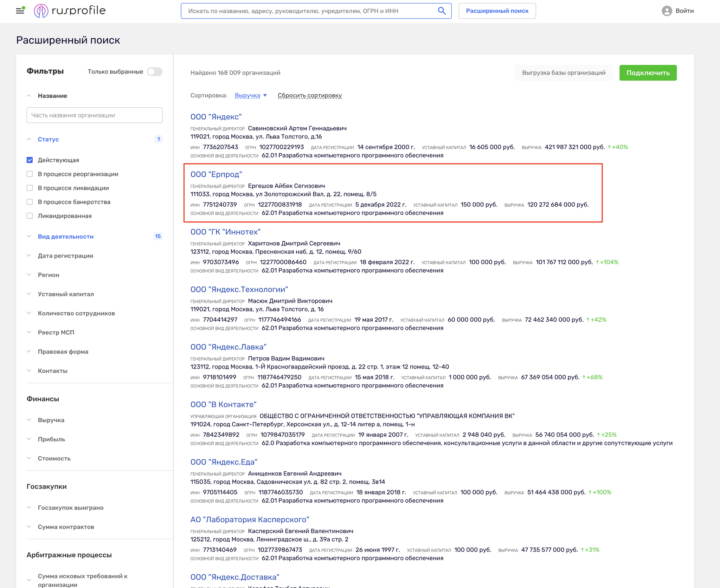Collapse the Название filter chevron

click(29, 96)
